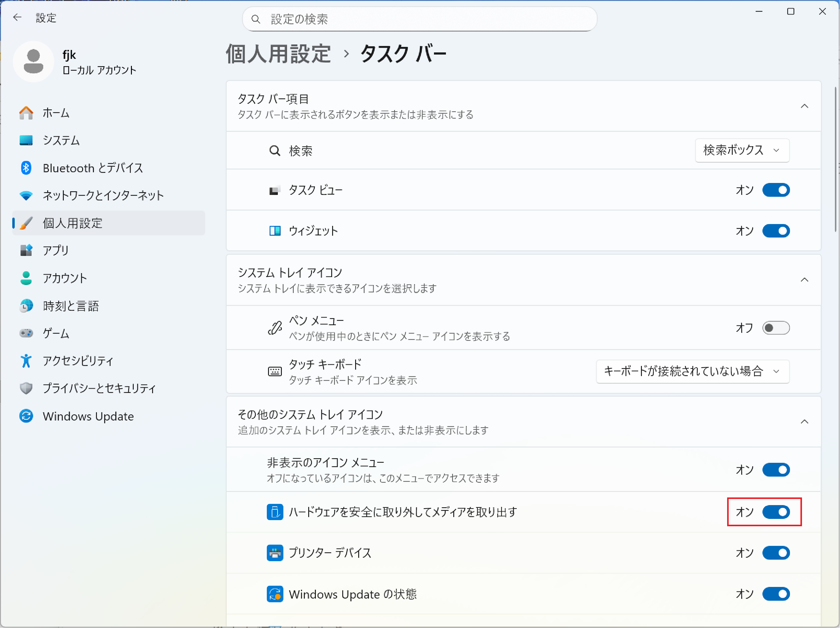This screenshot has width=840, height=628.
Task: Click 個人用設定 breadcrumb link
Action: tap(278, 54)
